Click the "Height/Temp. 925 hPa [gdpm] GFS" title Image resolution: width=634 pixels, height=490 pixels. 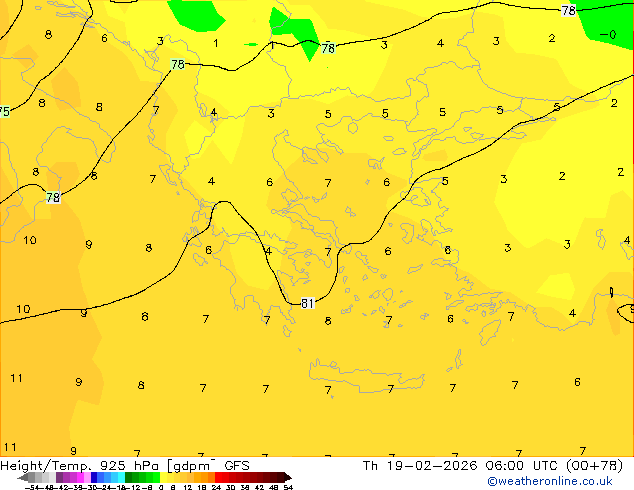(125, 466)
